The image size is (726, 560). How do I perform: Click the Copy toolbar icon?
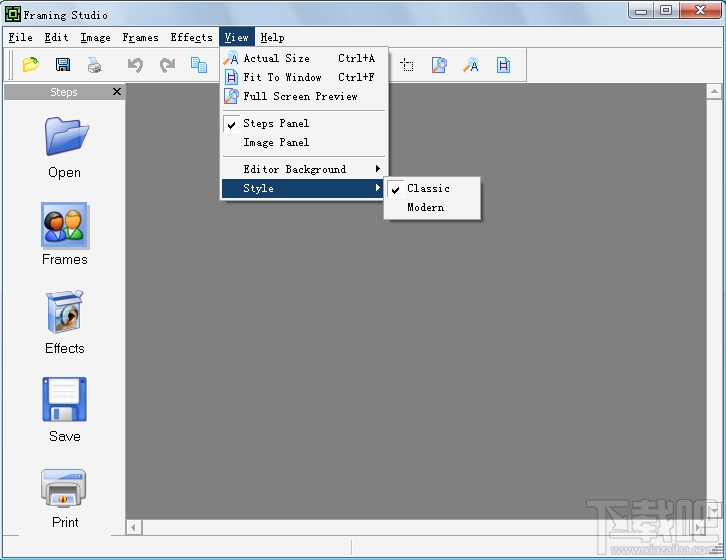[199, 65]
